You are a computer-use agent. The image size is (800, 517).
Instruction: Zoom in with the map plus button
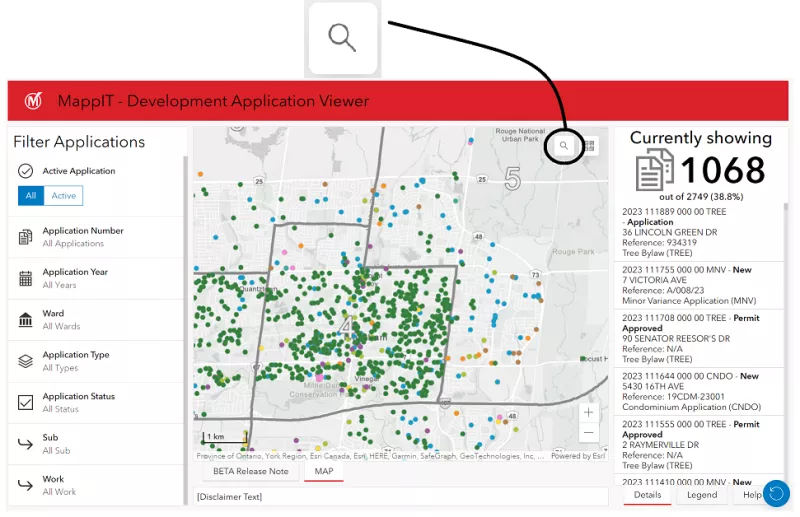(x=589, y=412)
